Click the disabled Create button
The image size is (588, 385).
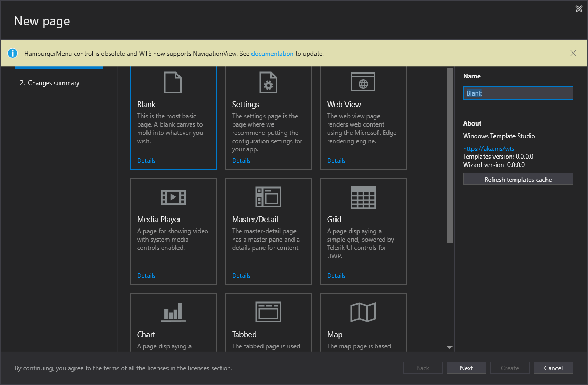coord(510,368)
